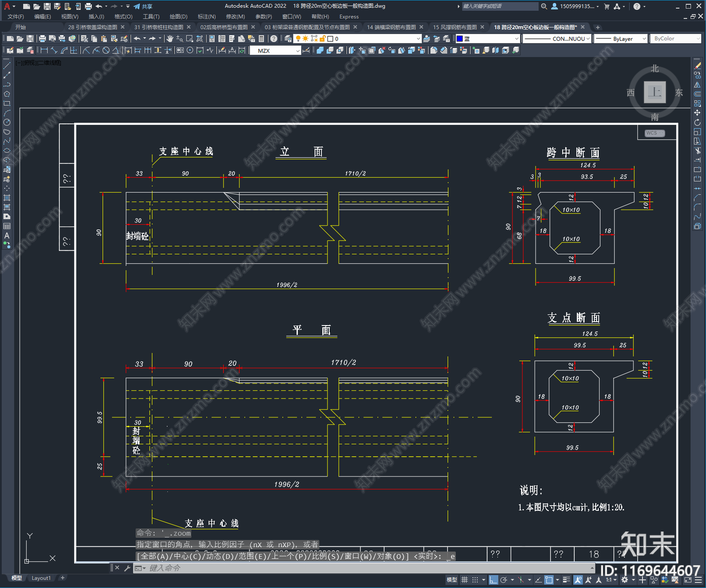Open the Help question mark icon
706x588 pixels.
tap(274, 39)
